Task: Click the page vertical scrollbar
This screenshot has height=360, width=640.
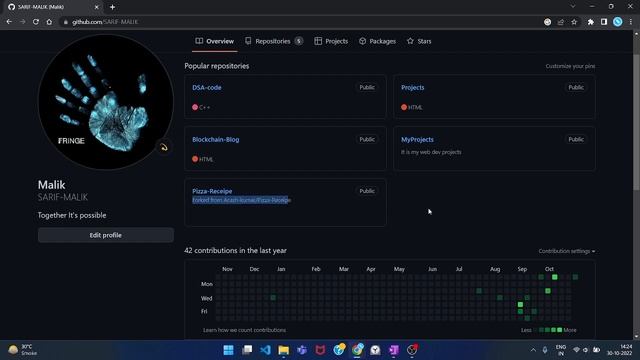Action: click(636, 122)
